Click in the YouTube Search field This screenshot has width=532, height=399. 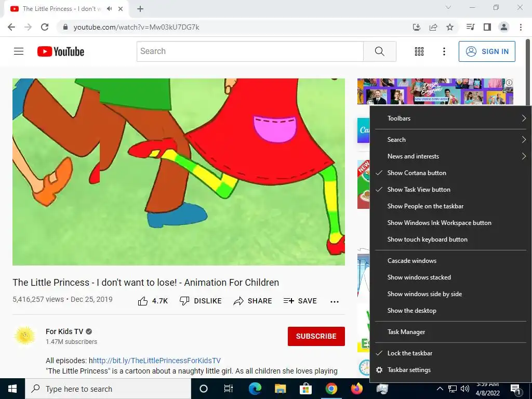point(250,51)
